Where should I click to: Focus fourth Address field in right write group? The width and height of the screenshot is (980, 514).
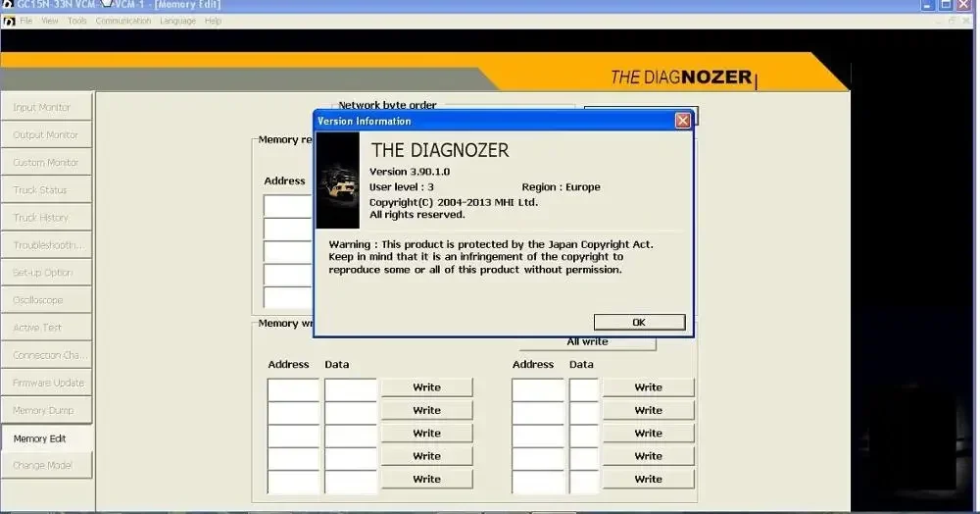(x=538, y=459)
